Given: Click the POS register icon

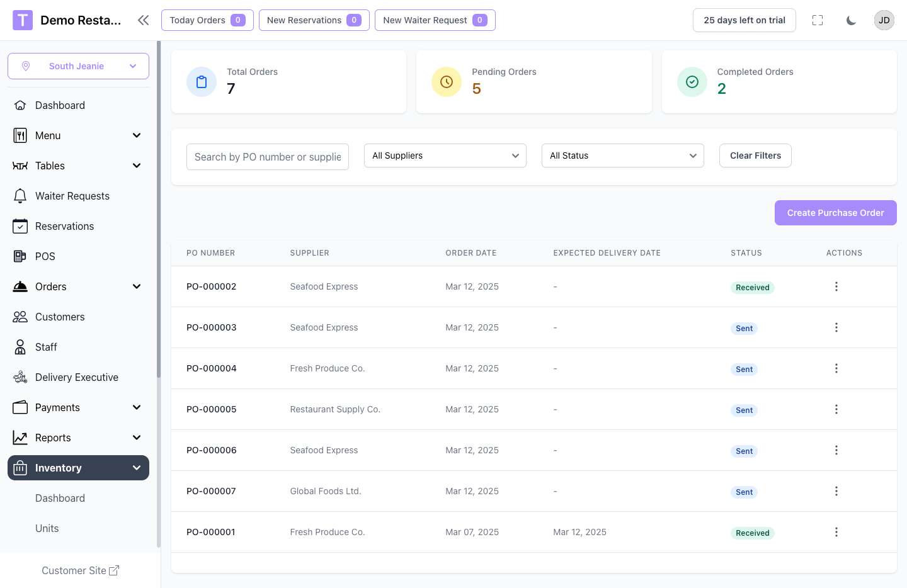Looking at the screenshot, I should 20,256.
